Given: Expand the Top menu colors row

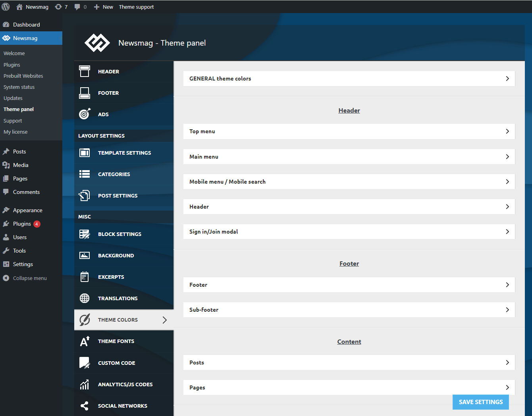Looking at the screenshot, I should [x=349, y=131].
